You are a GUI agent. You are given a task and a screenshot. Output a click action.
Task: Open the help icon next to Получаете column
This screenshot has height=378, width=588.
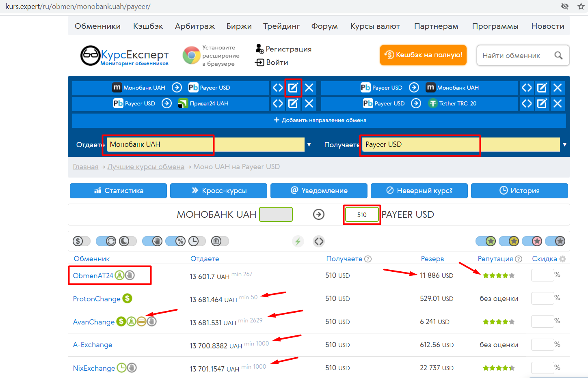(368, 259)
